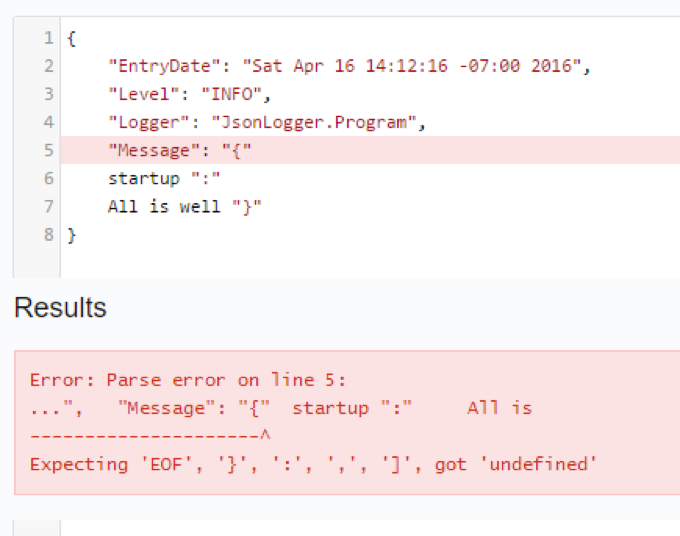This screenshot has height=536, width=680.
Task: Click the highlighted error line number 5
Action: [x=48, y=151]
